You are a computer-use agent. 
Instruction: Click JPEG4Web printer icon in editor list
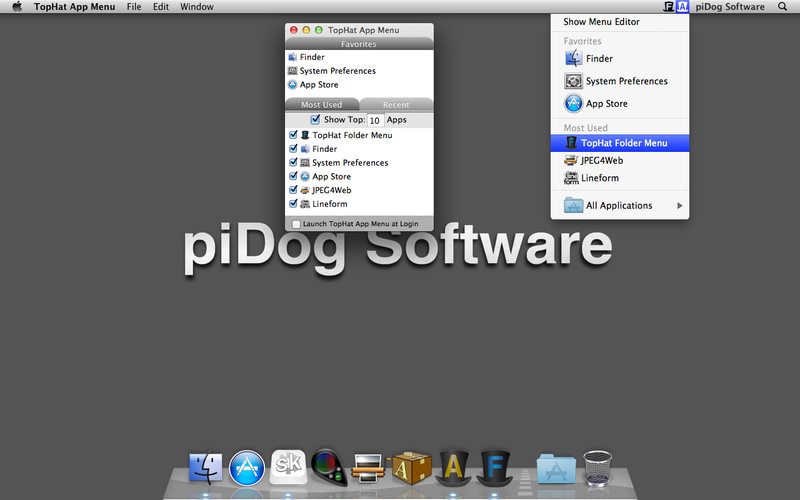tap(305, 190)
